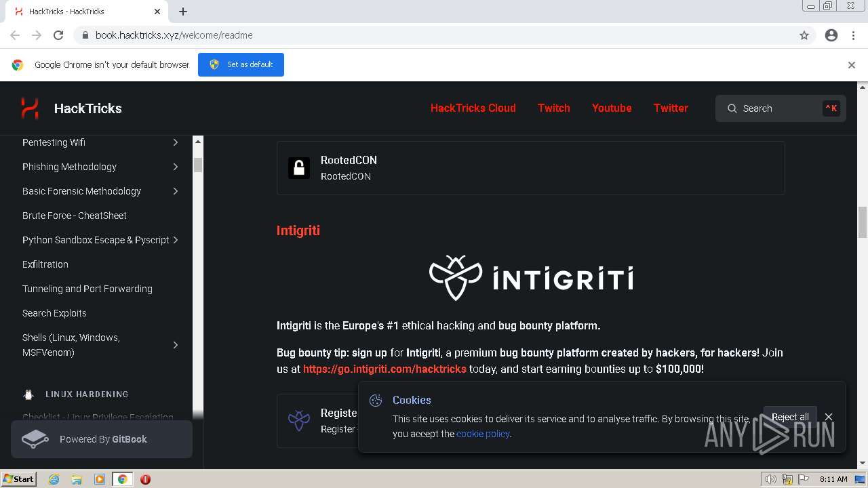Click the Intigriti heading

(298, 230)
